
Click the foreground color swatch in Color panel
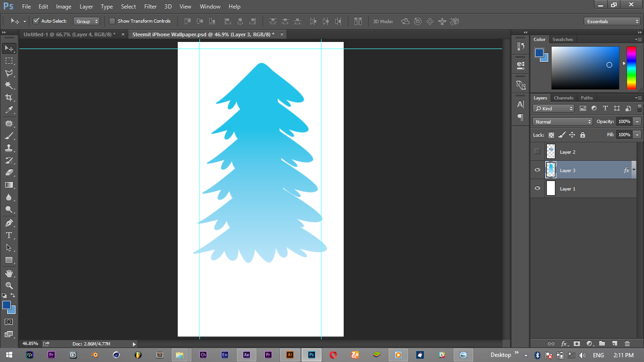coord(539,53)
